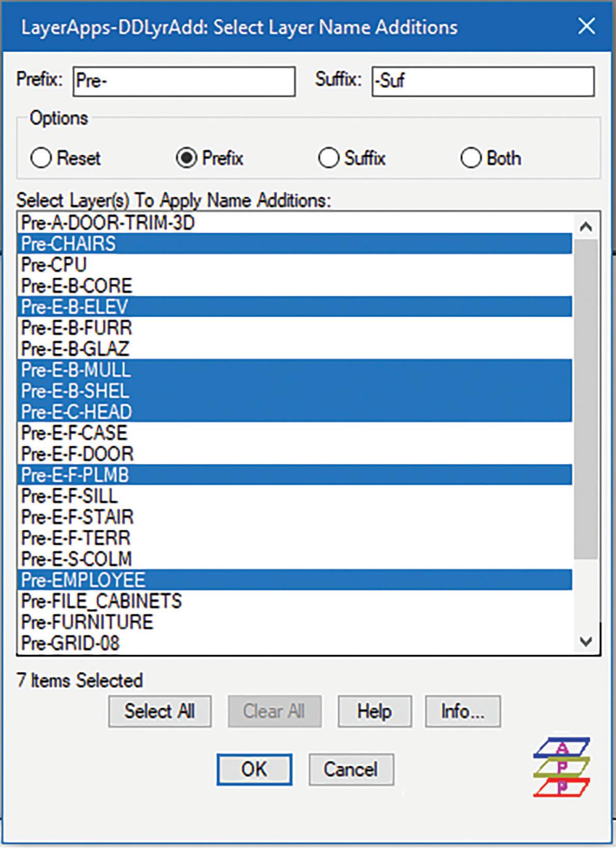Click into the Suffix text field
This screenshot has width=616, height=849.
483,81
